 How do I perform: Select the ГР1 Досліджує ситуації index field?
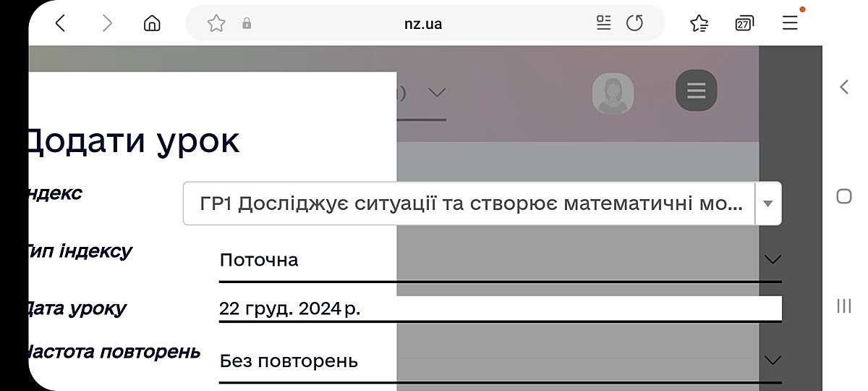pyautogui.click(x=470, y=203)
